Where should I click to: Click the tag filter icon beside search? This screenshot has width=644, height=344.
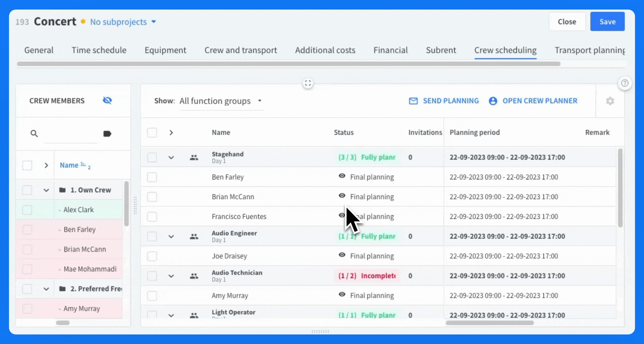pos(107,133)
